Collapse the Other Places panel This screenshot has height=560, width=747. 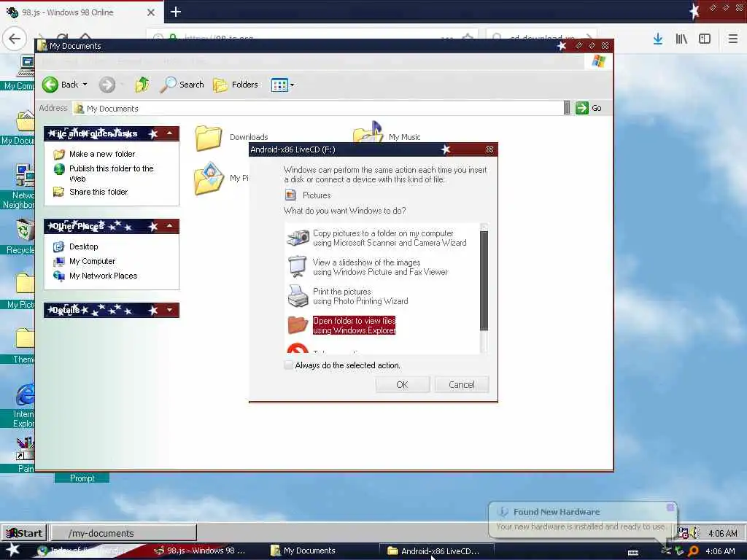pos(169,226)
